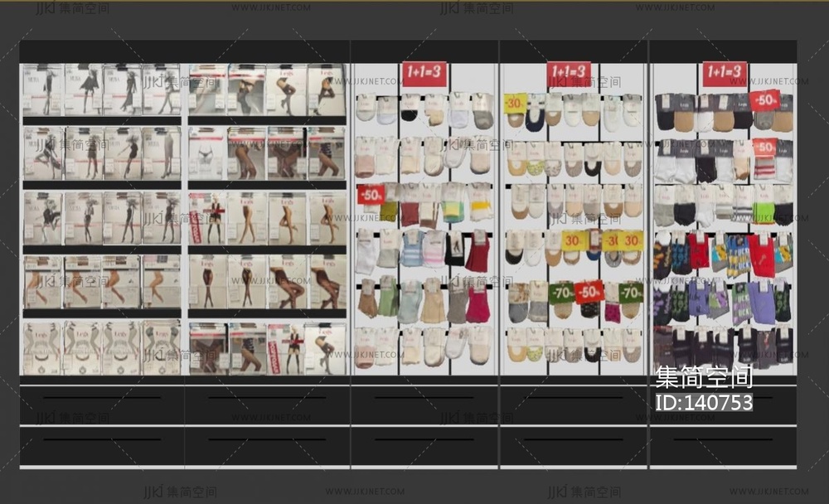Click the ID:140753 label
The height and width of the screenshot is (504, 829).
pos(704,403)
